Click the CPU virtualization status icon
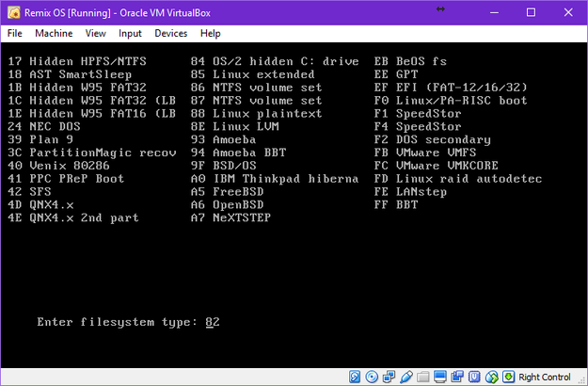Viewport: 588px width, 386px height. 474,377
